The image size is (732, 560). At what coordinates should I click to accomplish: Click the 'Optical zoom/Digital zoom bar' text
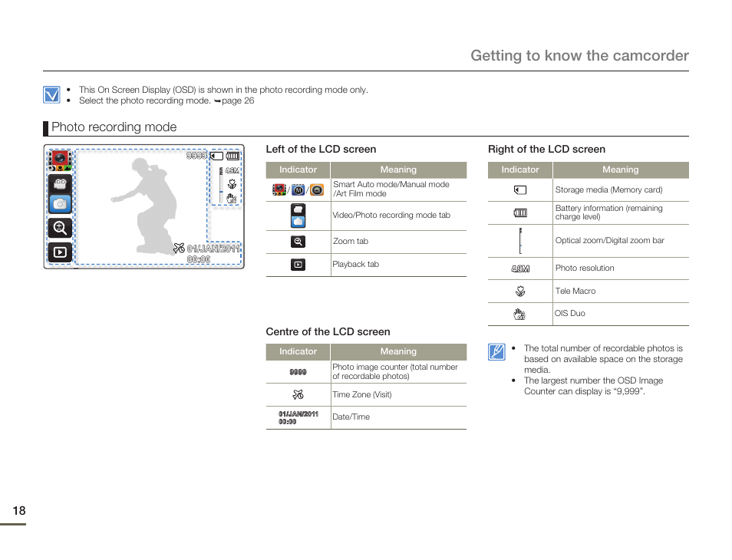pos(610,240)
